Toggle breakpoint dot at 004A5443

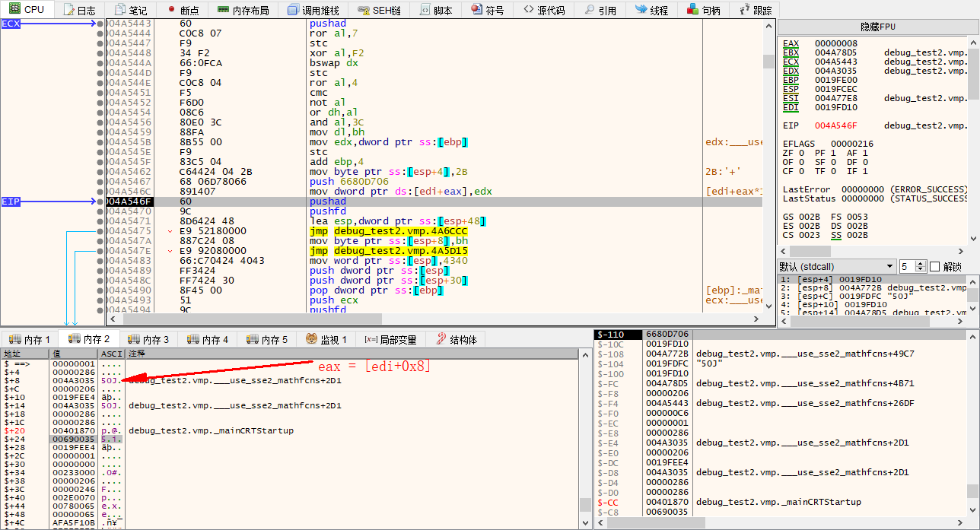(x=100, y=24)
